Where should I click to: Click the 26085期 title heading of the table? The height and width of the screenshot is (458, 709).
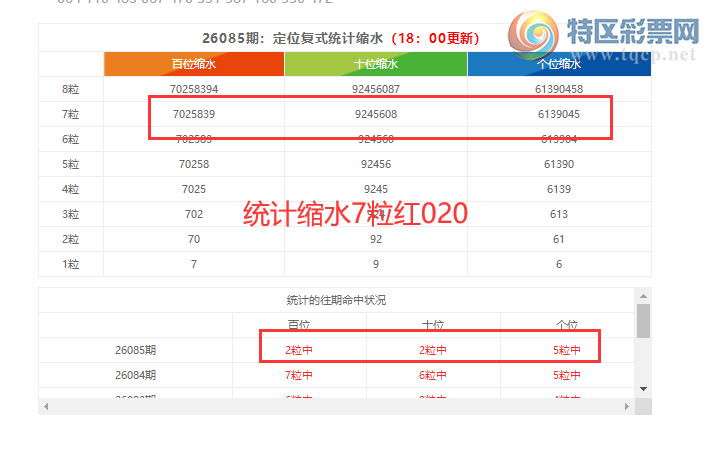[340, 38]
